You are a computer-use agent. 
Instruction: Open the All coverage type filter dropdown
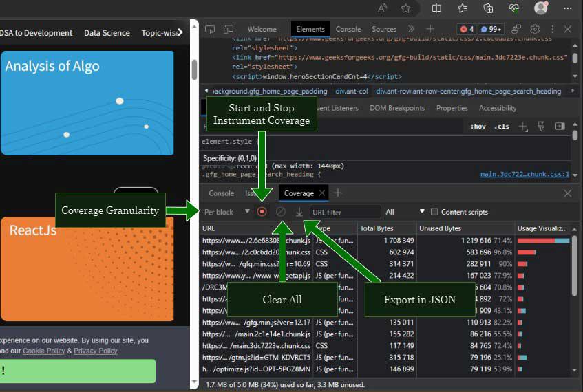point(405,212)
